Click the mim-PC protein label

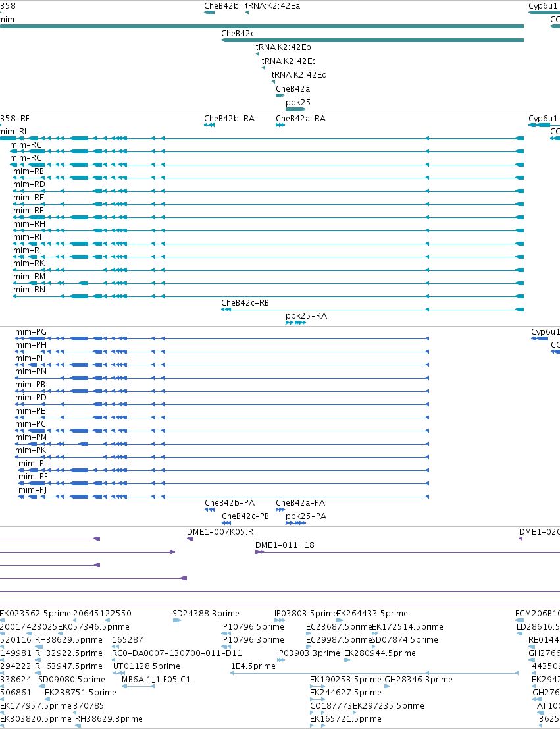(31, 424)
